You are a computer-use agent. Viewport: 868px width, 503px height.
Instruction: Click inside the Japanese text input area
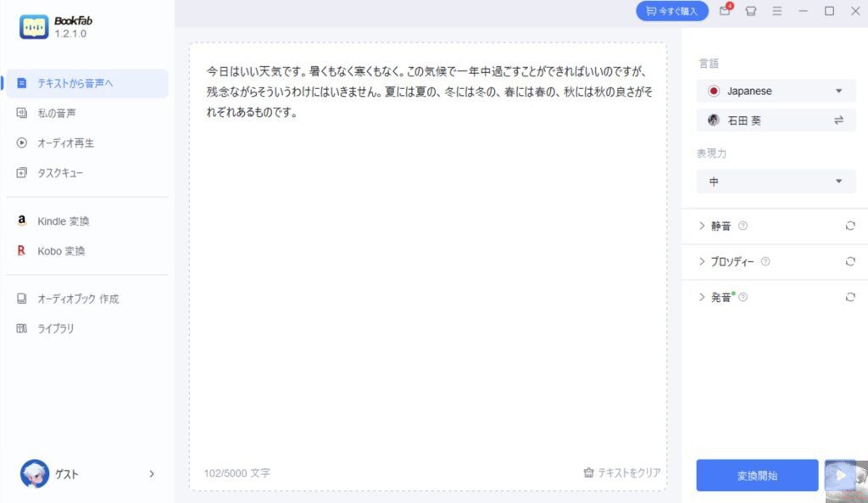(428, 265)
